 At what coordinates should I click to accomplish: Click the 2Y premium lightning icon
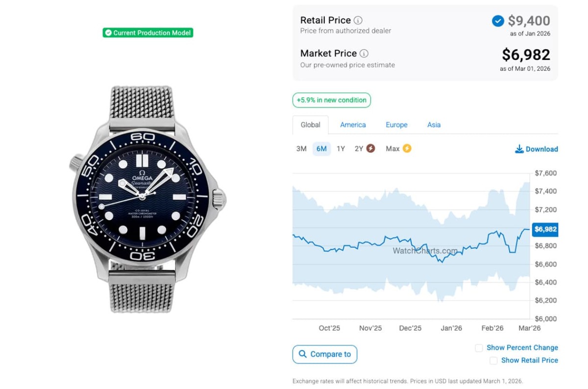[371, 149]
